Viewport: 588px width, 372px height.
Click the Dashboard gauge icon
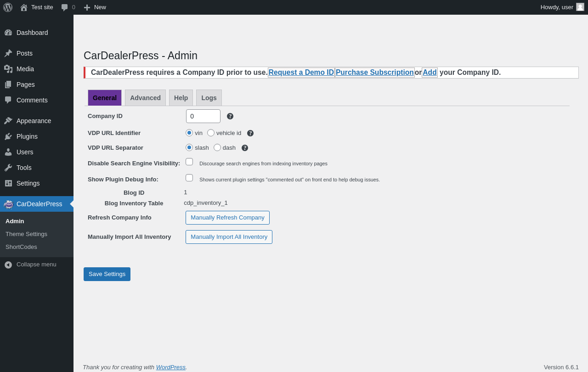8,33
